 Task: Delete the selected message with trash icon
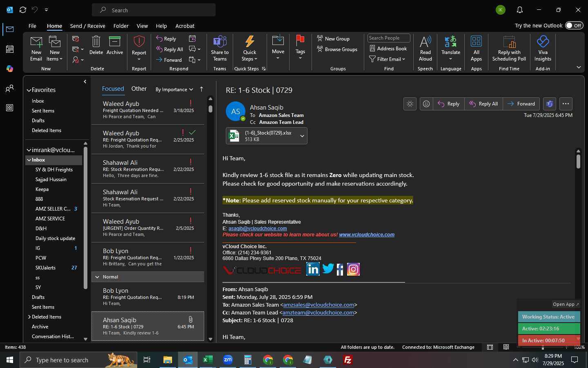[96, 45]
